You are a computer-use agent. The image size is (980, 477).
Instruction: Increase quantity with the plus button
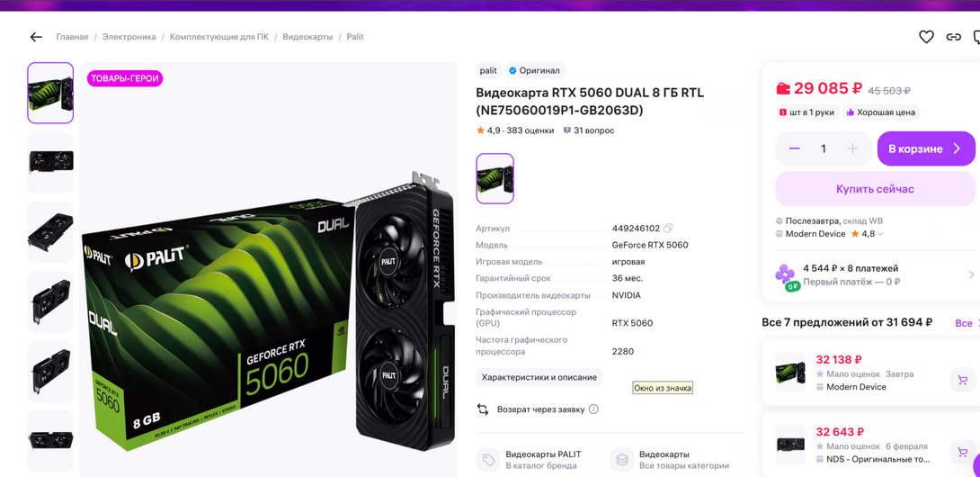tap(852, 148)
